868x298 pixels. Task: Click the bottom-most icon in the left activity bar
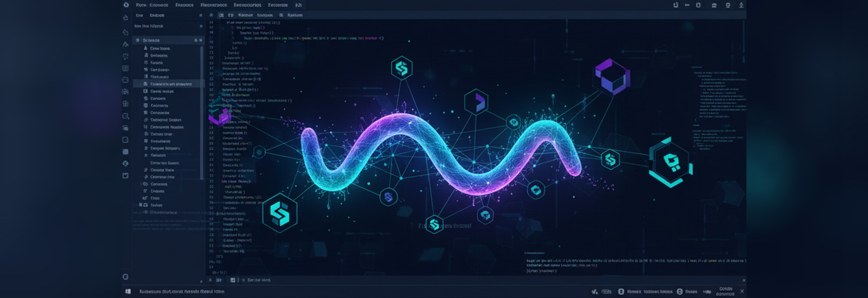point(126,276)
